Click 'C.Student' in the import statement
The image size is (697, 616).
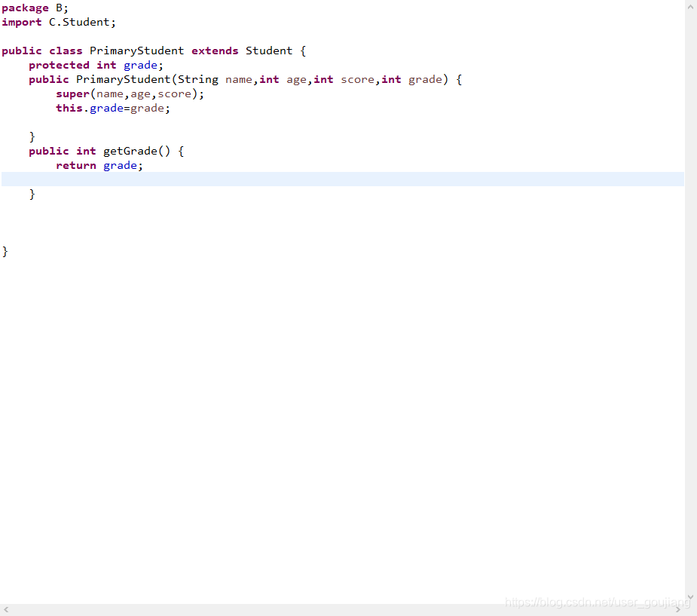(79, 22)
